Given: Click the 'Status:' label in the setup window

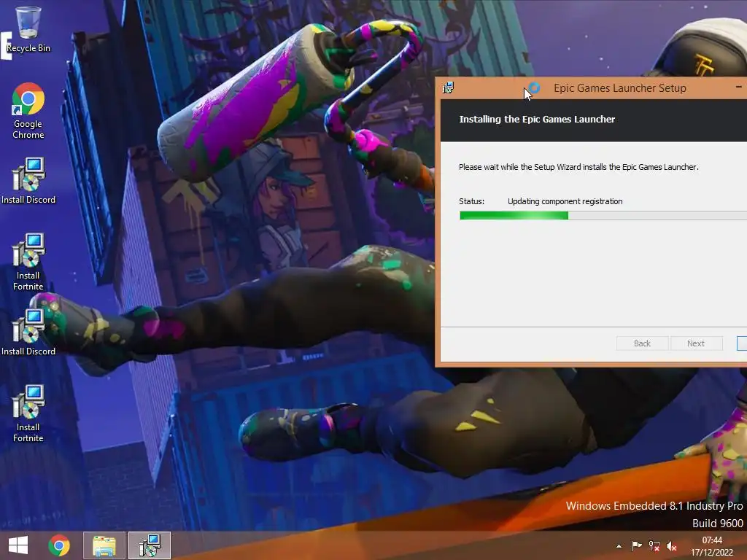Looking at the screenshot, I should [472, 201].
